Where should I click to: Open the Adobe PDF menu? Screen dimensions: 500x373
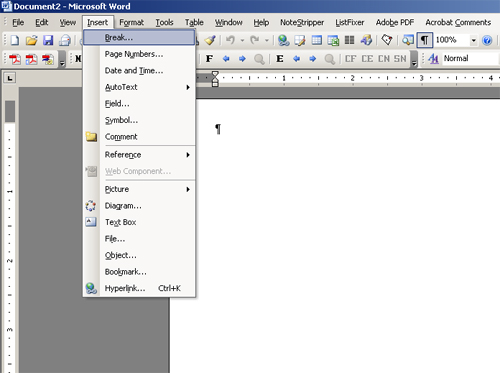tap(395, 22)
